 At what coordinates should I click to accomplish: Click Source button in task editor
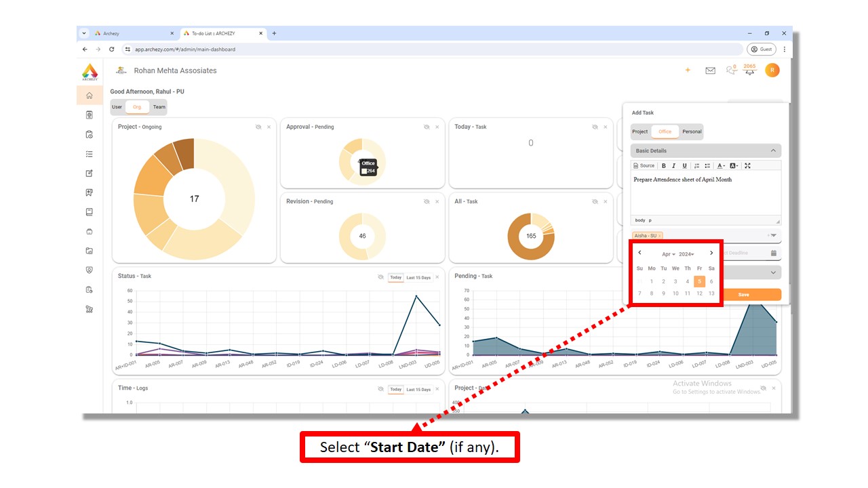coord(644,165)
